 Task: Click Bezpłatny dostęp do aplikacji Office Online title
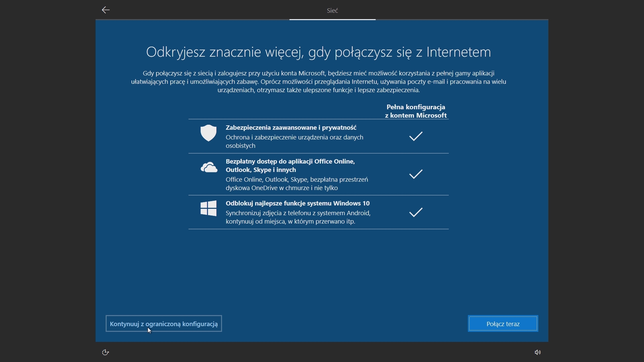click(290, 166)
